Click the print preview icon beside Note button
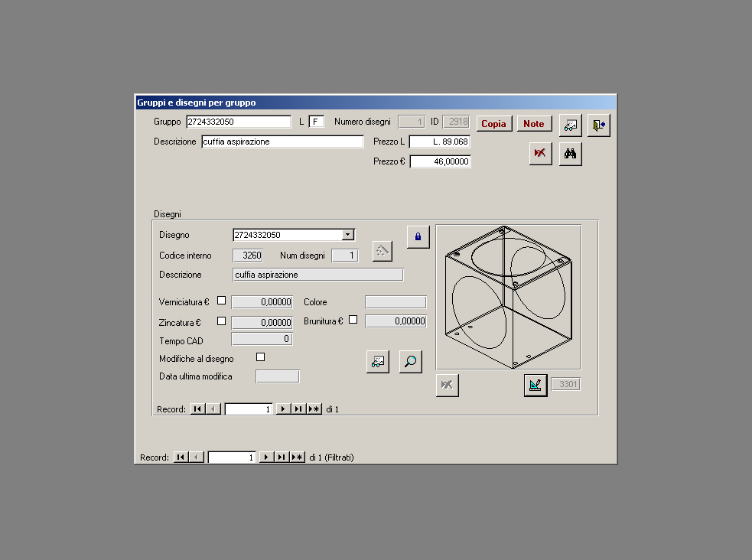Screen dimensions: 752x560 click(x=570, y=125)
